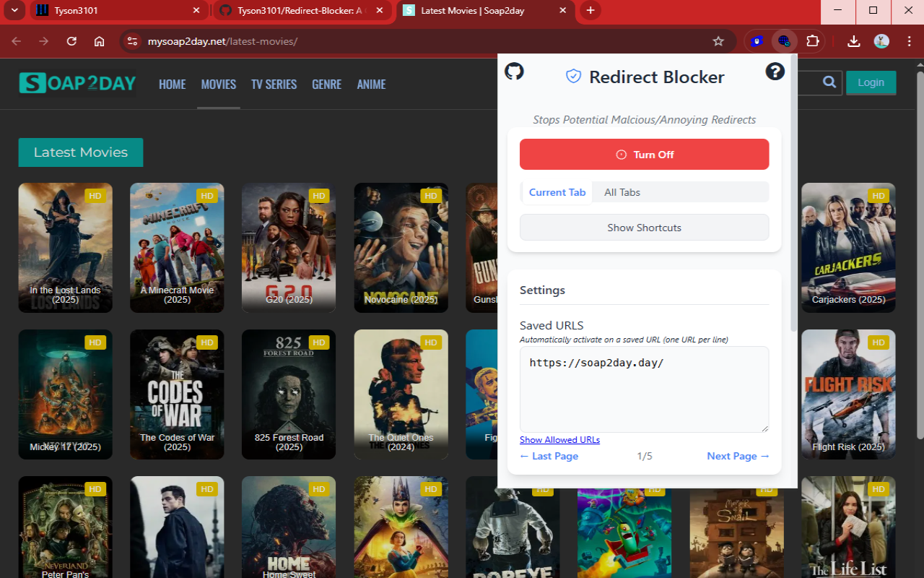This screenshot has width=924, height=578.
Task: Click the 1/5 page indicator text
Action: pyautogui.click(x=644, y=456)
